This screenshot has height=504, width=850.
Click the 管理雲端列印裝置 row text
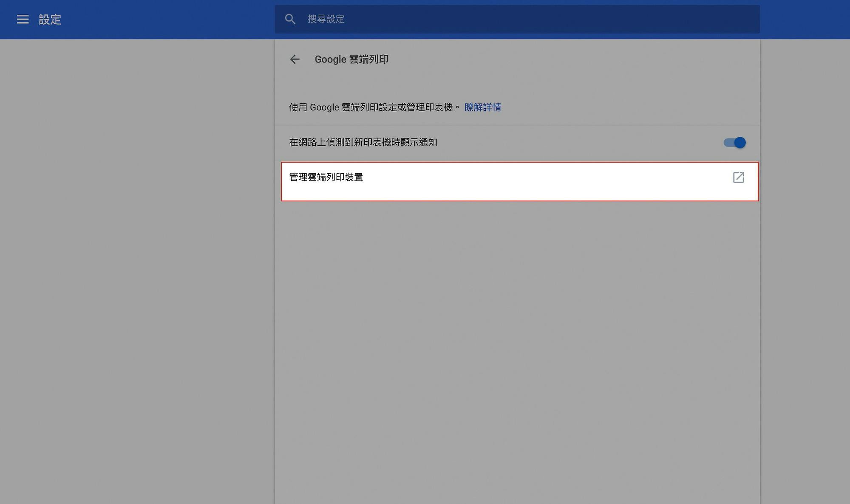(326, 177)
